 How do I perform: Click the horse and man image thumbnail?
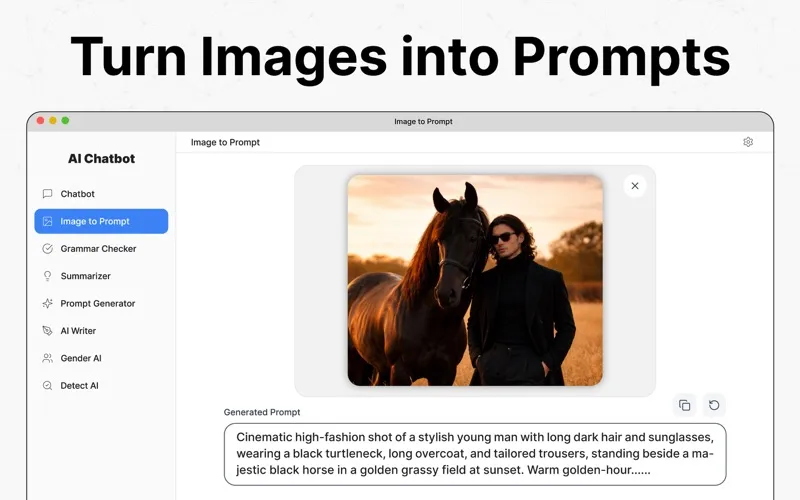[x=475, y=281]
